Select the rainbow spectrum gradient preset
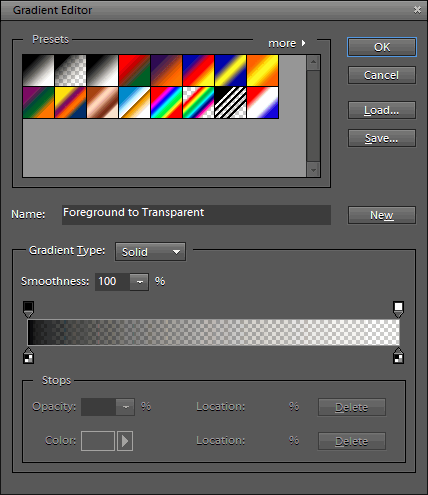Viewport: 428px width, 495px height. pos(166,103)
